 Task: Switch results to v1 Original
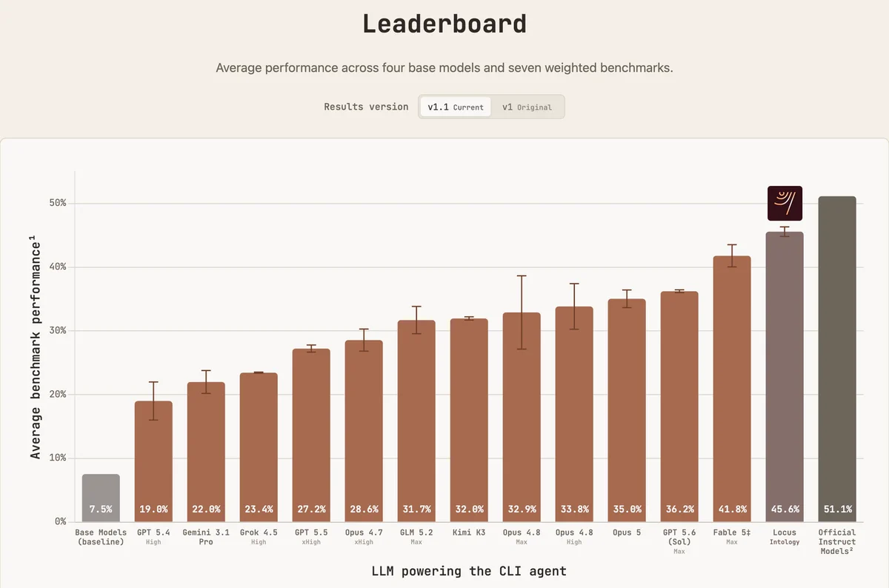pos(527,107)
